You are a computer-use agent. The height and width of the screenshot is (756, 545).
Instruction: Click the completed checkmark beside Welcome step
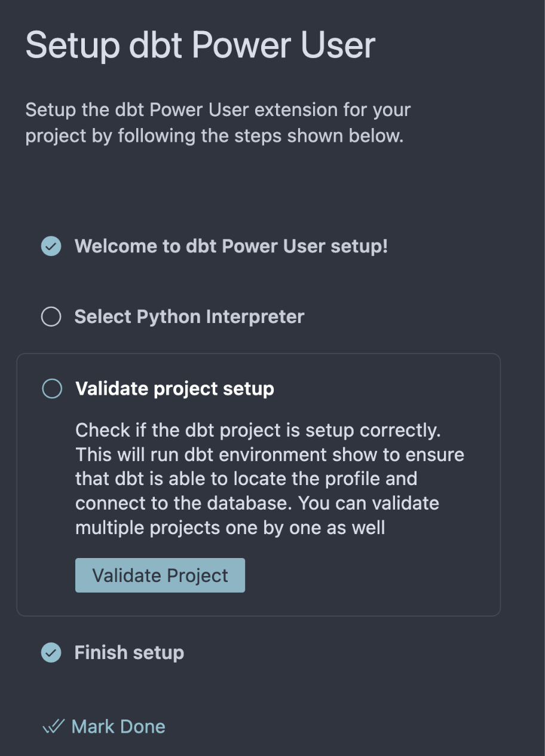(x=51, y=246)
